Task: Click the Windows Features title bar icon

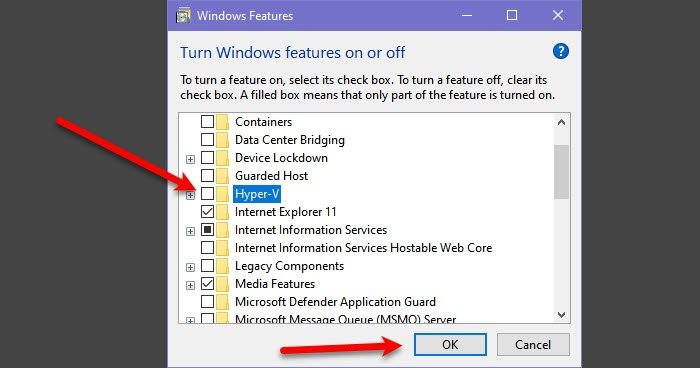Action: coord(183,16)
